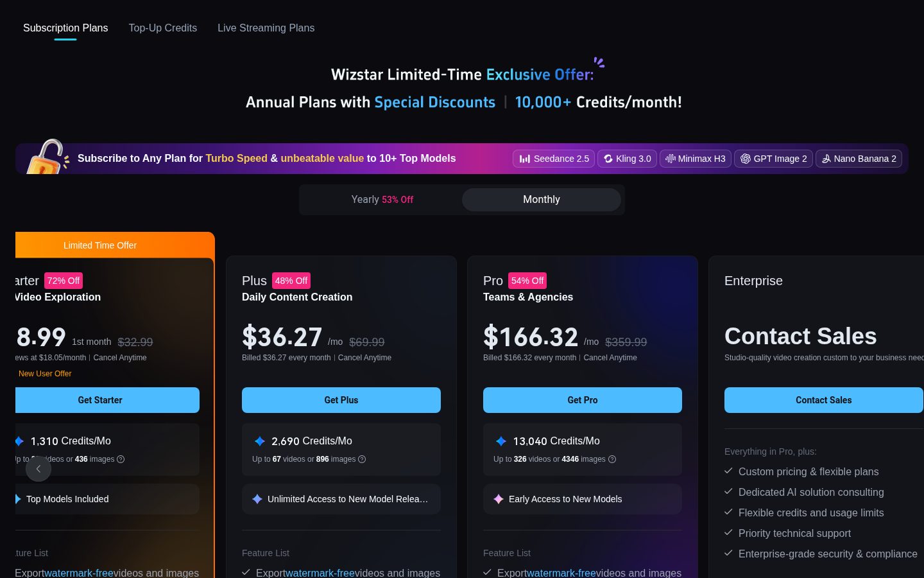Click the Pro 54% Off badge
The height and width of the screenshot is (578, 924).
(x=527, y=281)
